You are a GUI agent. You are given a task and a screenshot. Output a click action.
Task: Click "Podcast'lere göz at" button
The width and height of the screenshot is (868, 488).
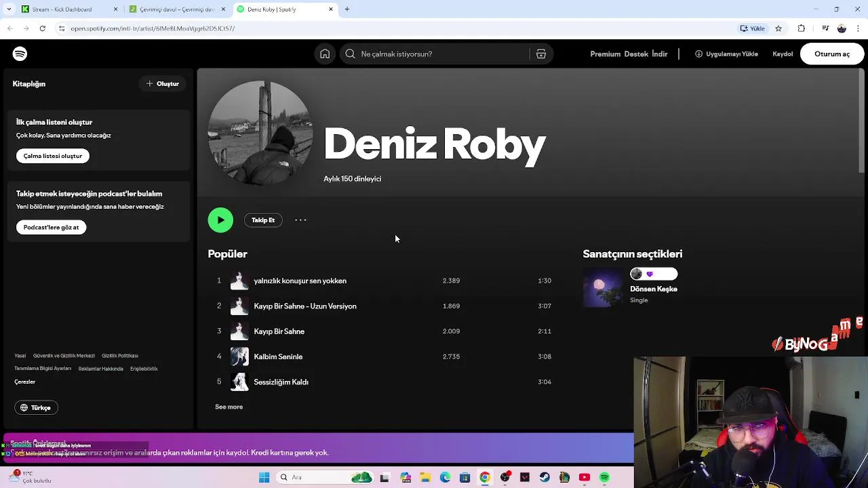click(x=52, y=227)
